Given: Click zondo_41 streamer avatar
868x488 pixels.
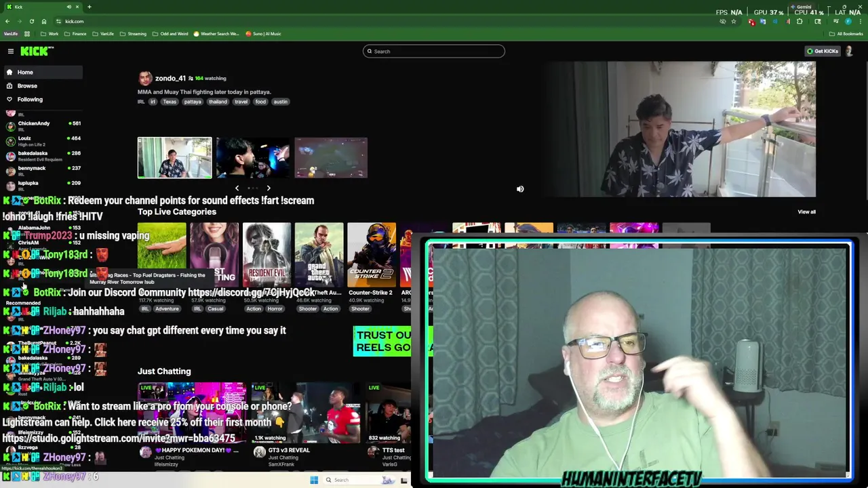Looking at the screenshot, I should [145, 78].
